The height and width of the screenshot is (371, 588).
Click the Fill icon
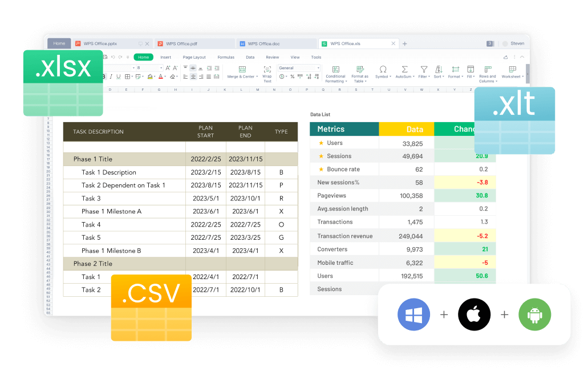pos(471,70)
